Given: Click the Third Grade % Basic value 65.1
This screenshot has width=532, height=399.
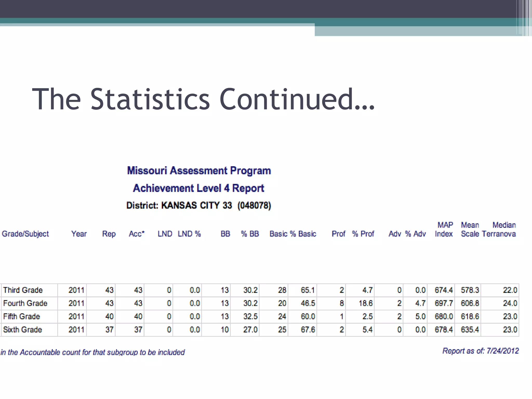Looking at the screenshot, I should click(308, 290).
